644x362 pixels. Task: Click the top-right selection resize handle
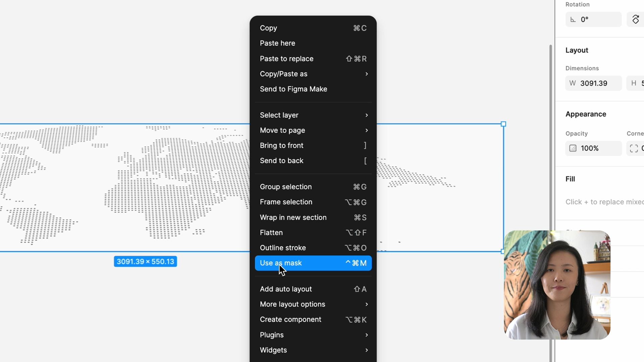coord(503,124)
